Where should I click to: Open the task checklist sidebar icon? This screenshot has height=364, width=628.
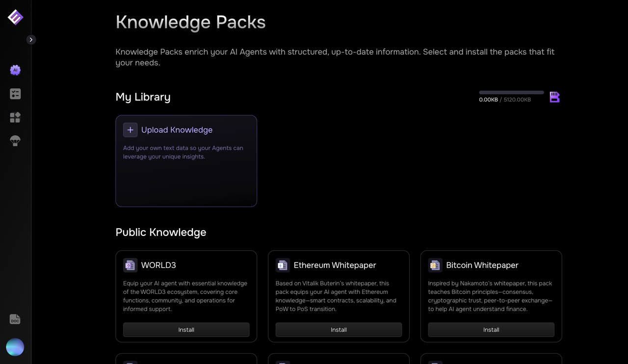15,94
